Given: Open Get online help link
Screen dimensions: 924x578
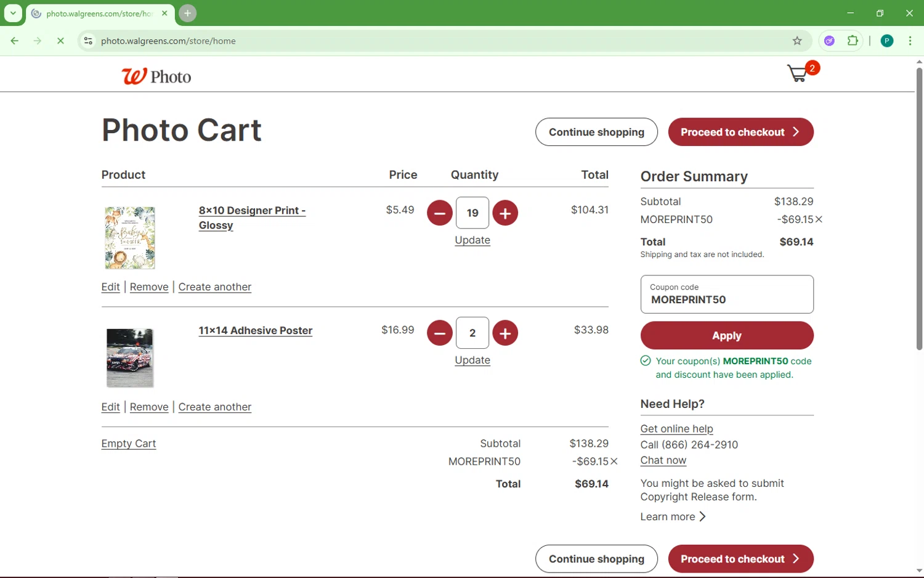Looking at the screenshot, I should tap(676, 429).
